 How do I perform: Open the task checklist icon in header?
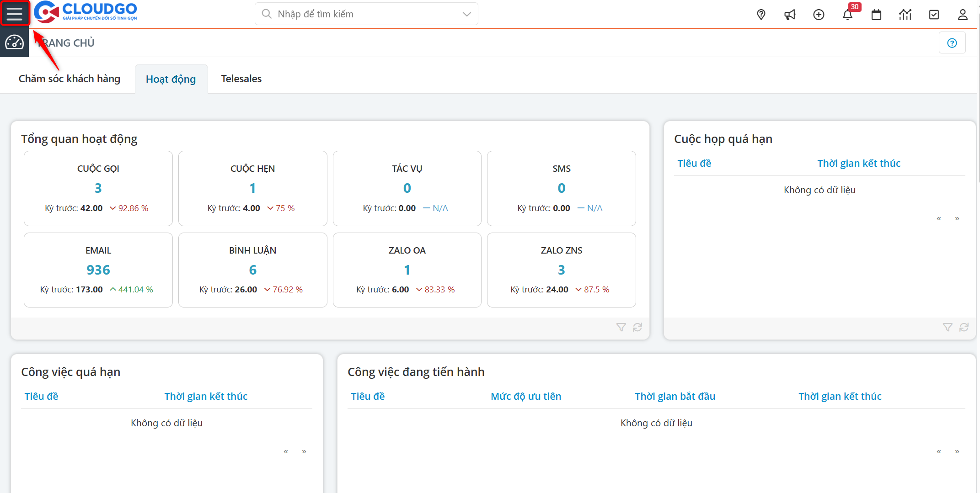pos(934,15)
